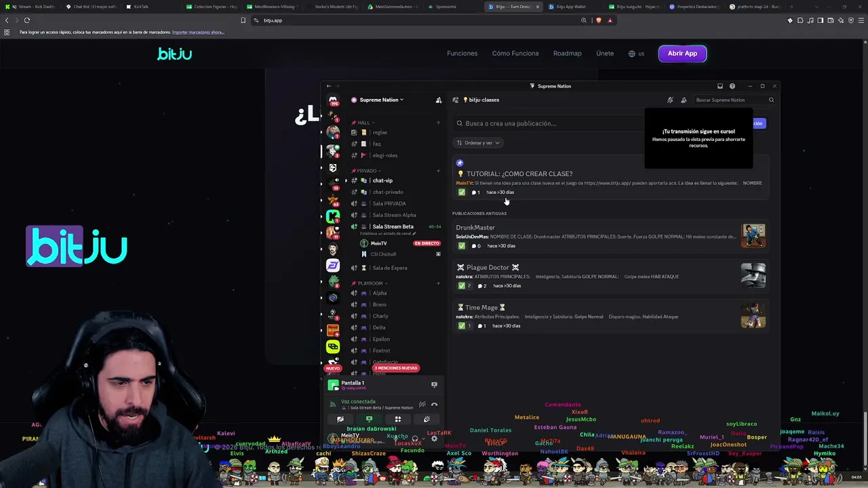Switch to the Bitju App Wallet tab
Viewport: 868px width, 488px height.
pyautogui.click(x=573, y=7)
